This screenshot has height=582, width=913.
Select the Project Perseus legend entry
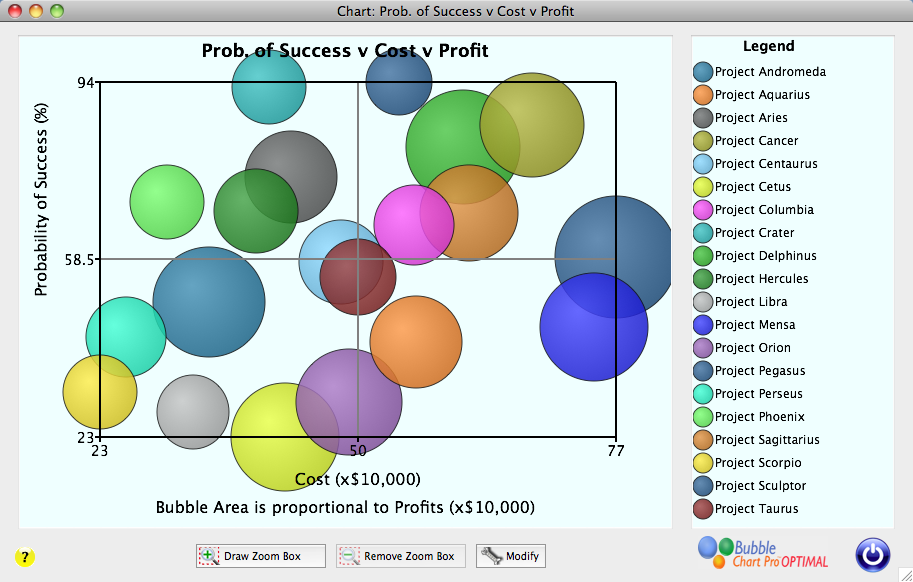(x=758, y=394)
